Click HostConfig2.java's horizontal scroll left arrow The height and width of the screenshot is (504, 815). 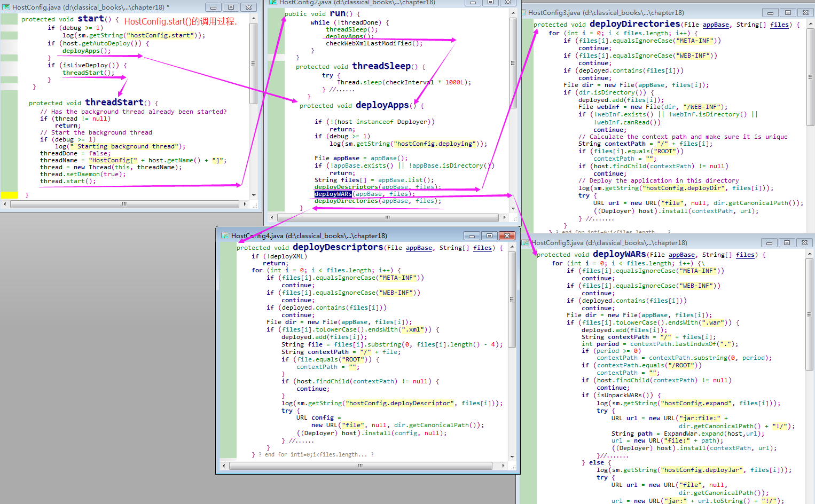tap(272, 217)
